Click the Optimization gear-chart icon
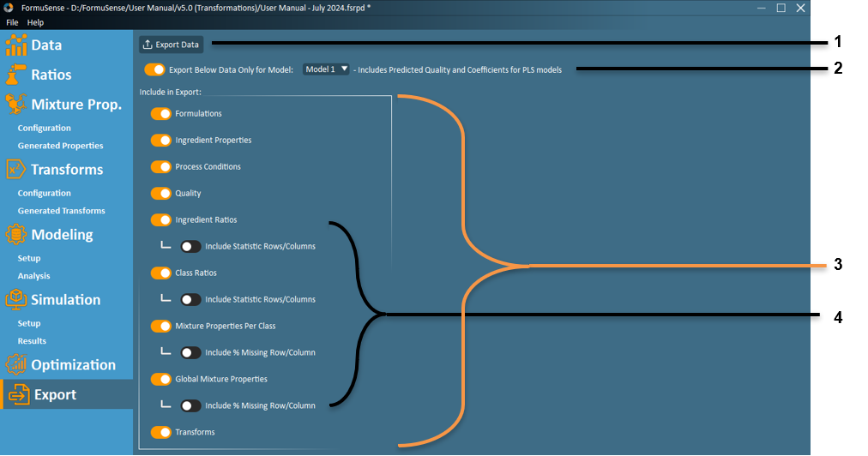 [x=15, y=364]
